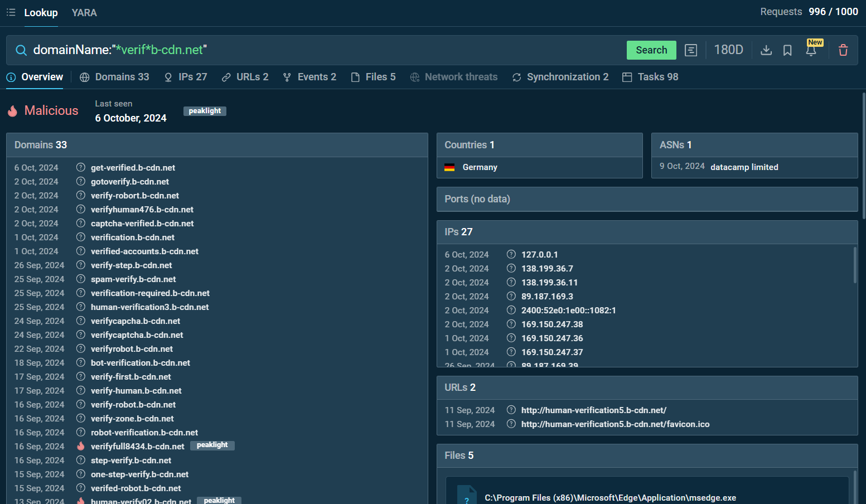This screenshot has height=504, width=866.
Task: Click the flame icon beside verifyfull8434.b-cdn.net
Action: coord(81,446)
